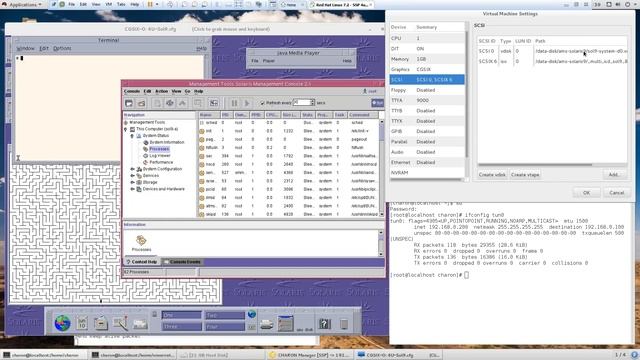Select the 'sched' process row

tap(289, 122)
